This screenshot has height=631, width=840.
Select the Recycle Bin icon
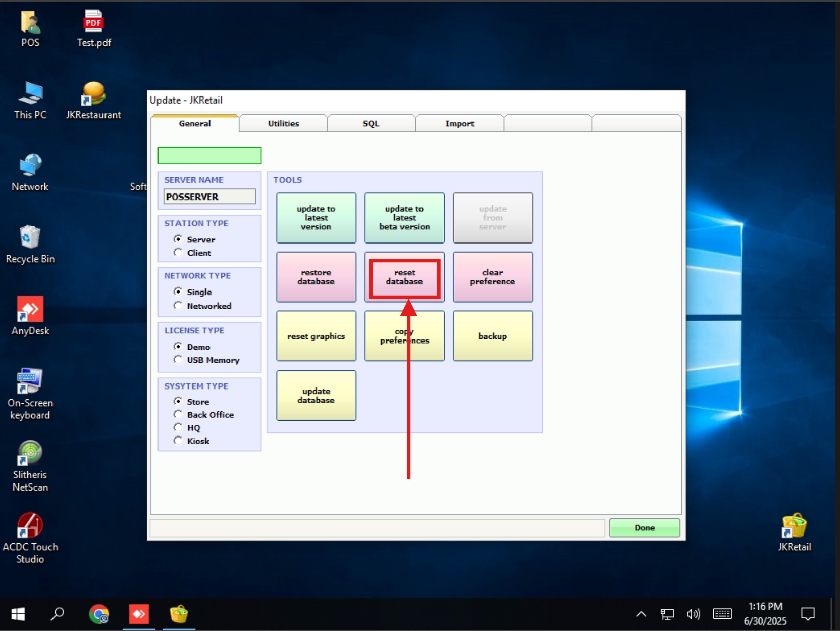30,245
